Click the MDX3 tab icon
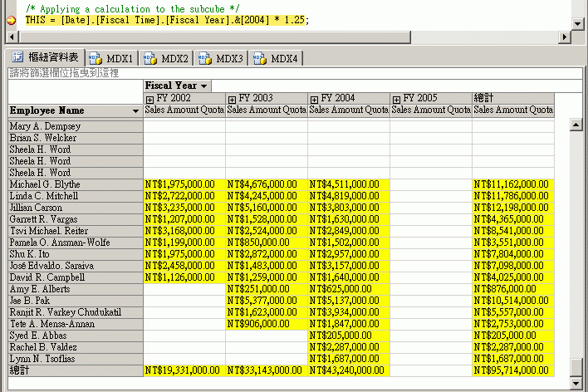Viewport: 588px width, 392px height. pos(205,58)
